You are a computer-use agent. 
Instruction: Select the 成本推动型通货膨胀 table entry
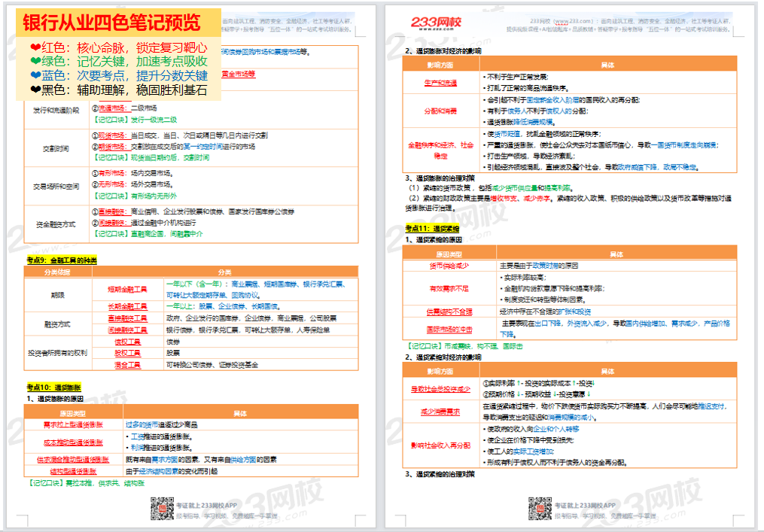click(x=74, y=442)
